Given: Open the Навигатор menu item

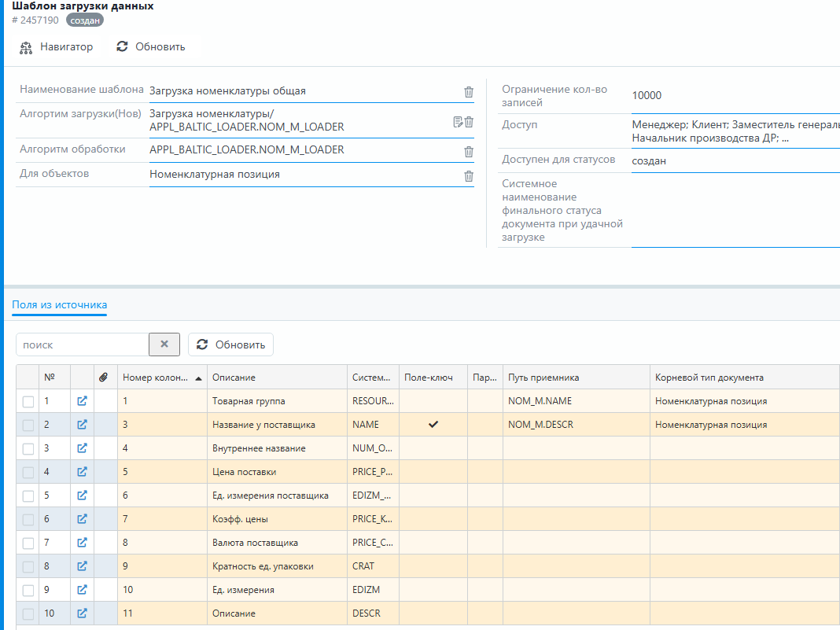Looking at the screenshot, I should 57,47.
